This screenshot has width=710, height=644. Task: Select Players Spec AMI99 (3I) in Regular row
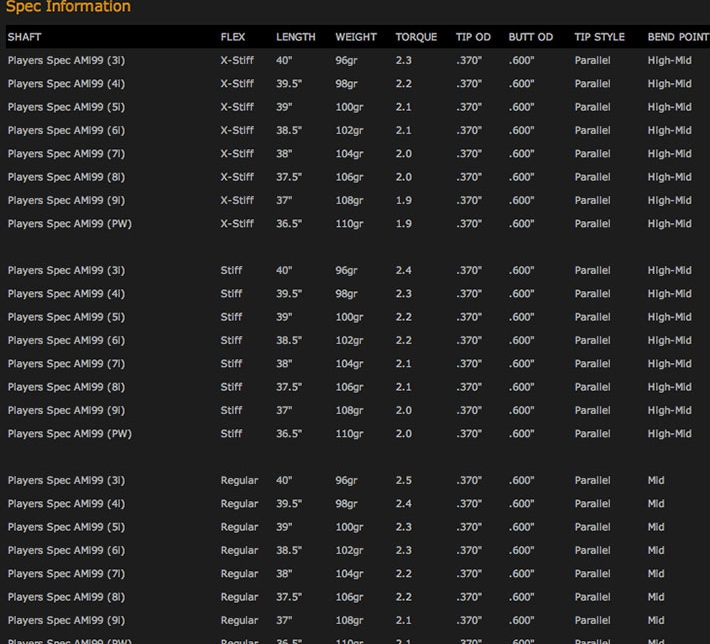click(66, 481)
